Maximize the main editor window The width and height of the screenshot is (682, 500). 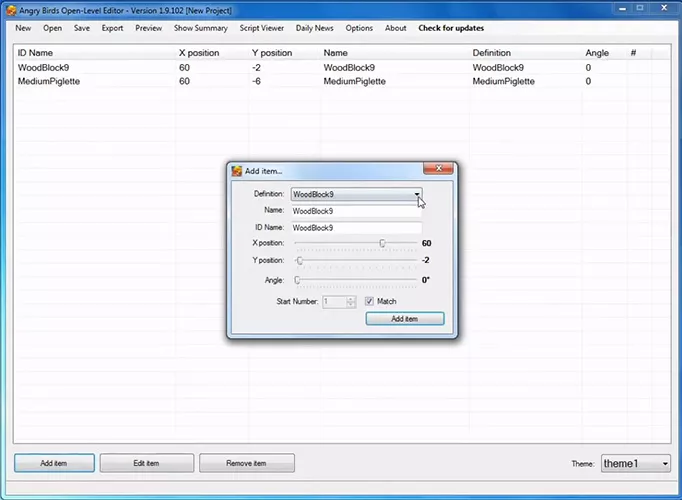tap(640, 8)
